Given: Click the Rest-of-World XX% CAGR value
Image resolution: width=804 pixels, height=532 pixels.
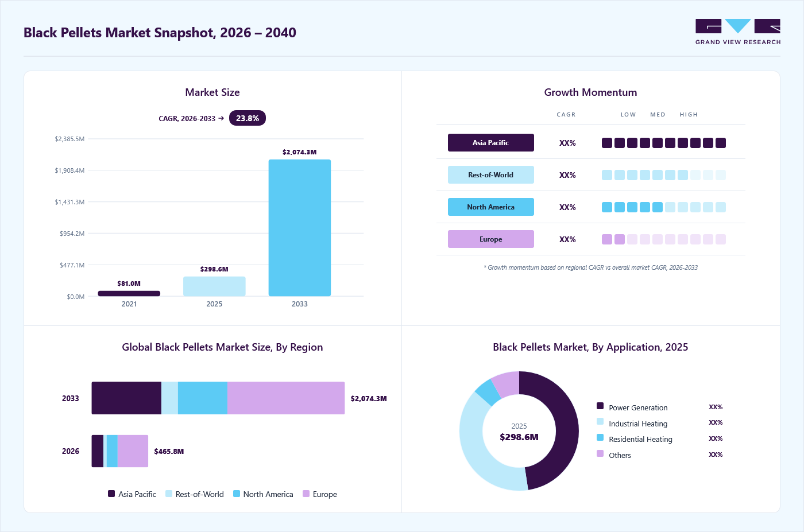Looking at the screenshot, I should coord(567,175).
